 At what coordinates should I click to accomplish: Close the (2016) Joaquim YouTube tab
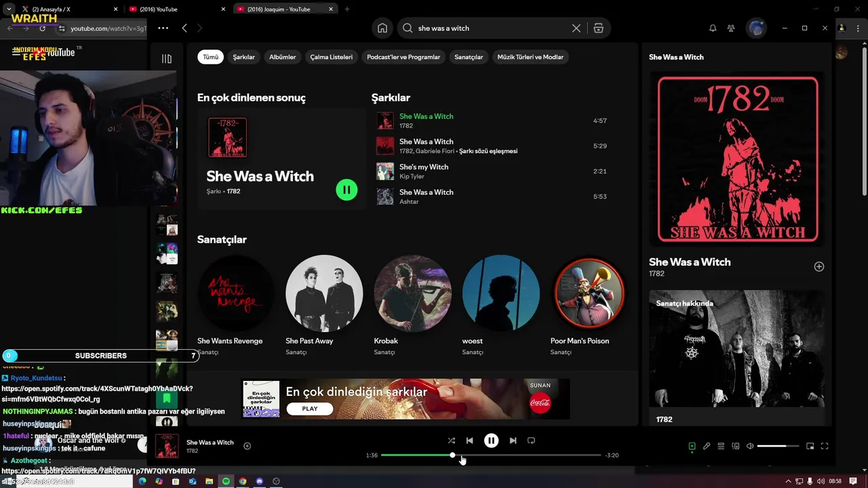pos(331,9)
